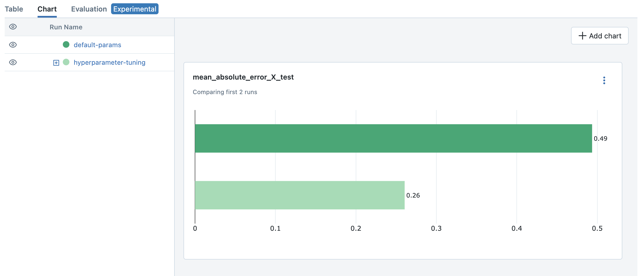This screenshot has width=644, height=276.
Task: Click the light green hyperparameter-tuning color dot
Action: tap(66, 62)
